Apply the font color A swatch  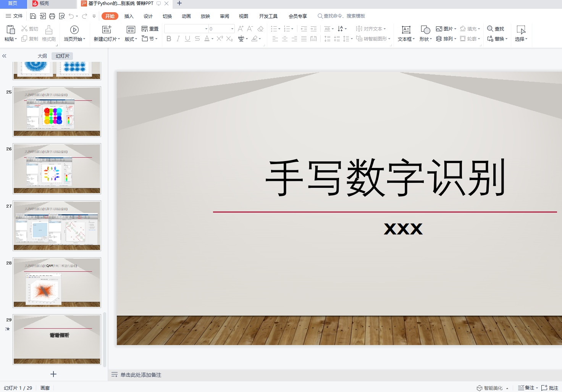point(207,39)
